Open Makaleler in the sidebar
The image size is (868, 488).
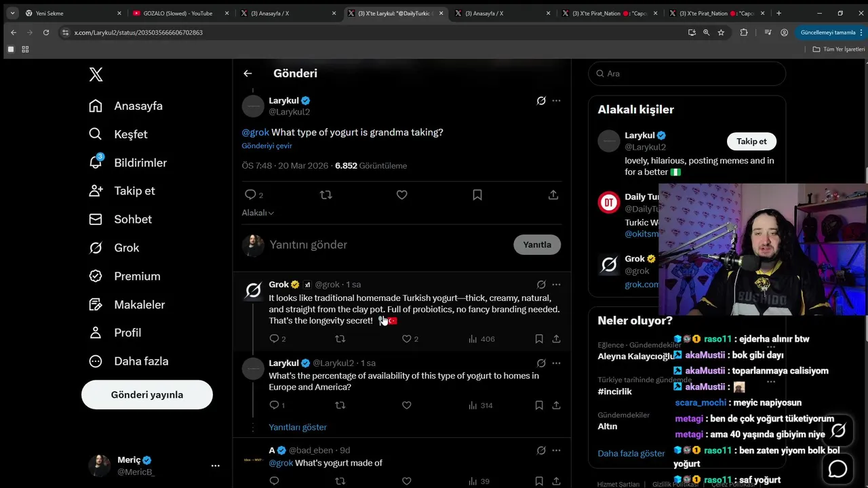tap(127, 304)
